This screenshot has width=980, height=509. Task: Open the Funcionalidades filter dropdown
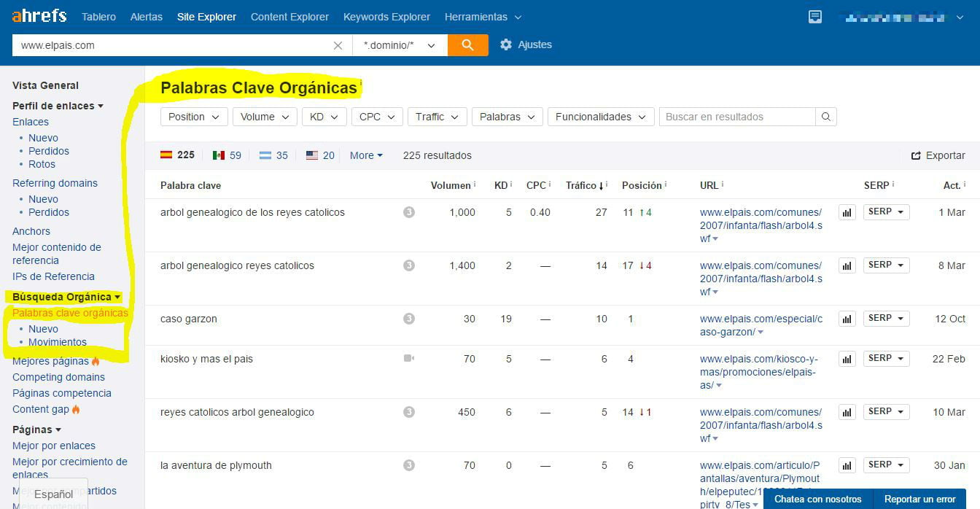tap(601, 117)
